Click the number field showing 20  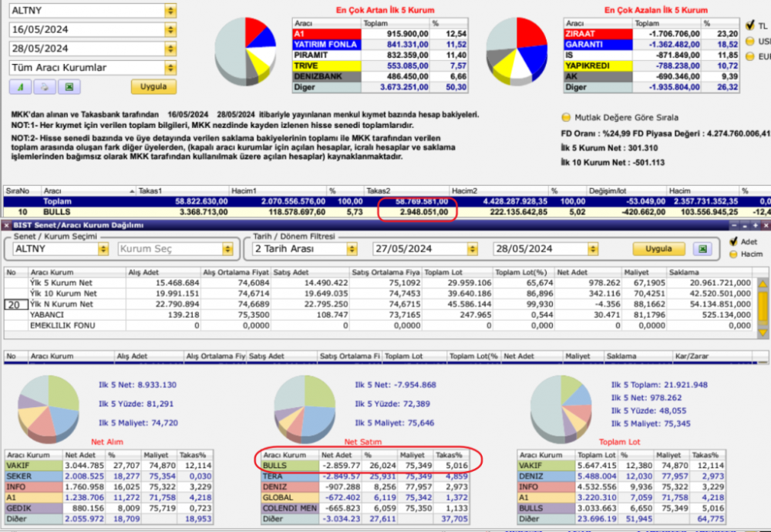point(15,305)
